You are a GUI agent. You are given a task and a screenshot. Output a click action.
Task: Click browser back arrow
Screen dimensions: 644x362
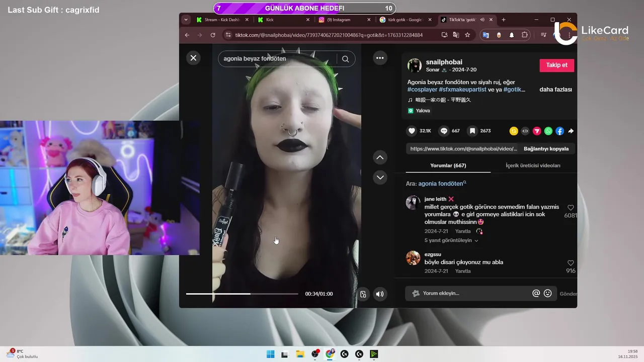[x=187, y=35]
